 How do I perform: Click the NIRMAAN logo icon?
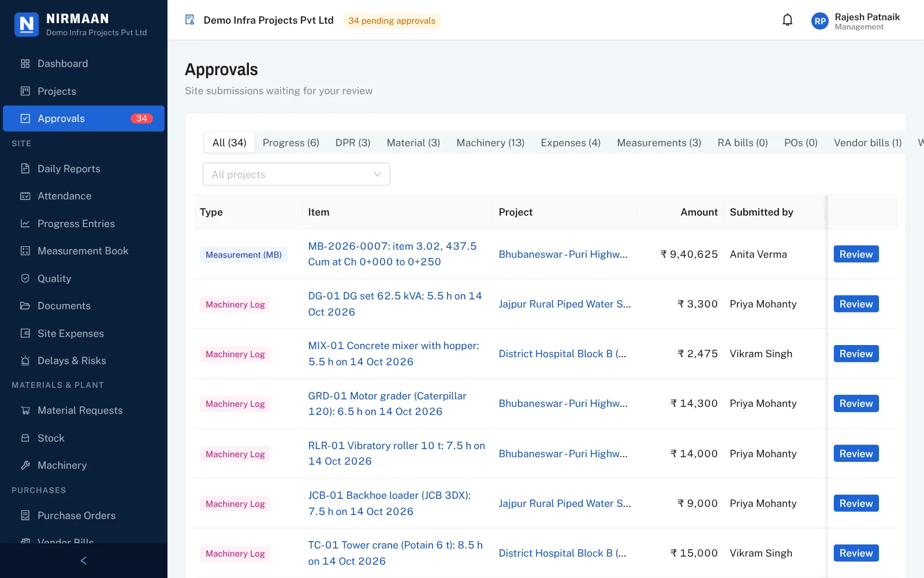click(x=27, y=24)
